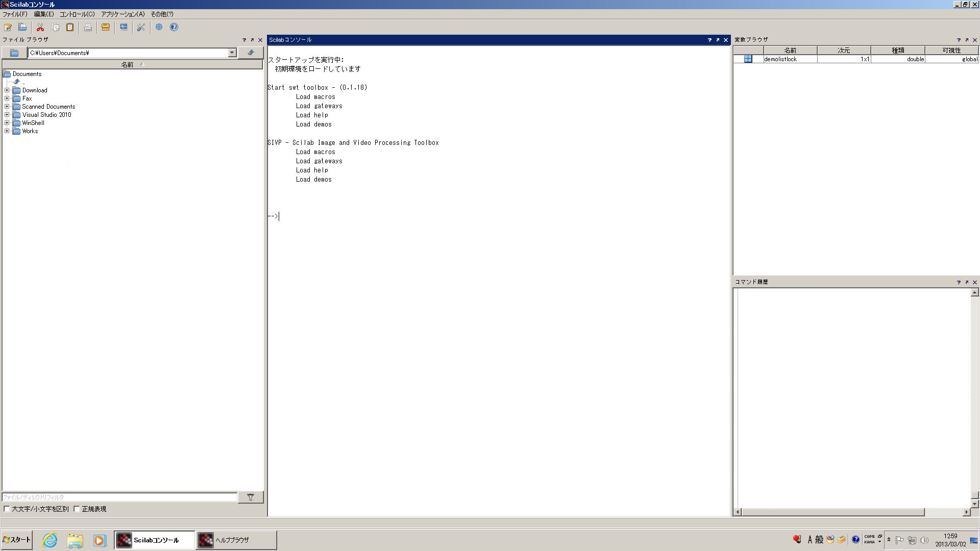The image size is (980, 551).
Task: Click the file/directory filter input field
Action: pyautogui.click(x=119, y=497)
